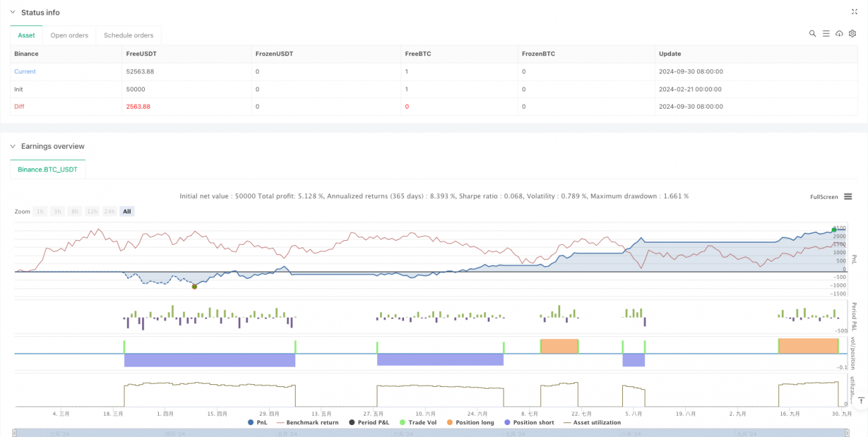This screenshot has width=868, height=437.
Task: Select the Binance.BTC_USDT chart tab
Action: point(47,170)
